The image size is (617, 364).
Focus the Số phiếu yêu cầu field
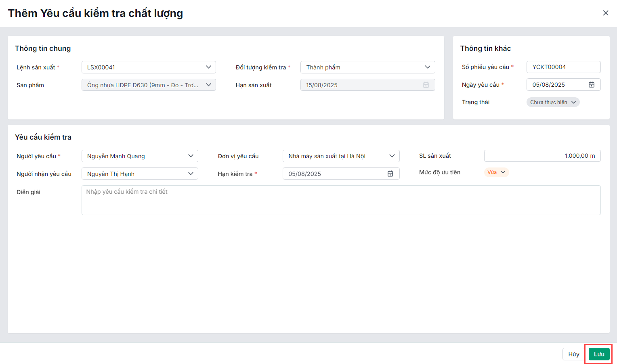563,67
